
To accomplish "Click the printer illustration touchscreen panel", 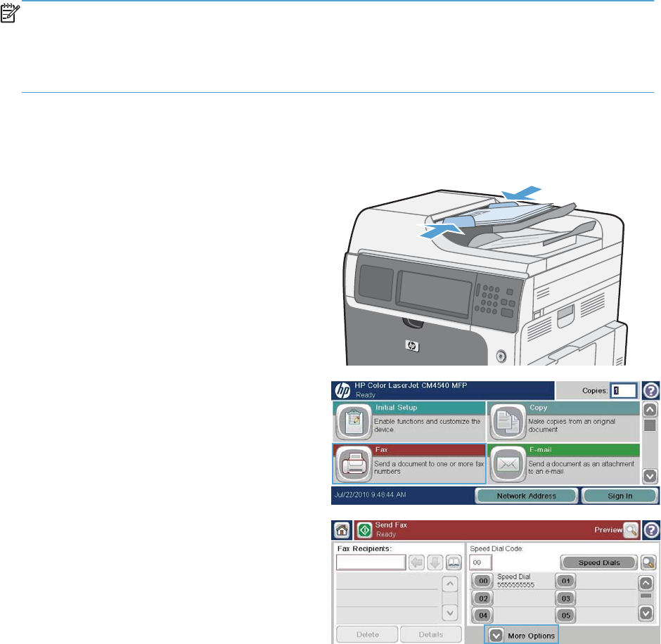I will pyautogui.click(x=435, y=294).
